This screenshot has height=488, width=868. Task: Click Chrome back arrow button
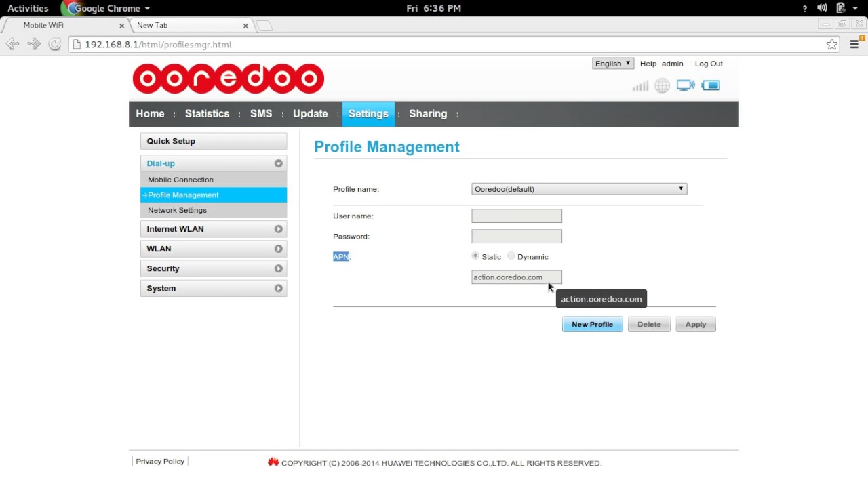12,45
